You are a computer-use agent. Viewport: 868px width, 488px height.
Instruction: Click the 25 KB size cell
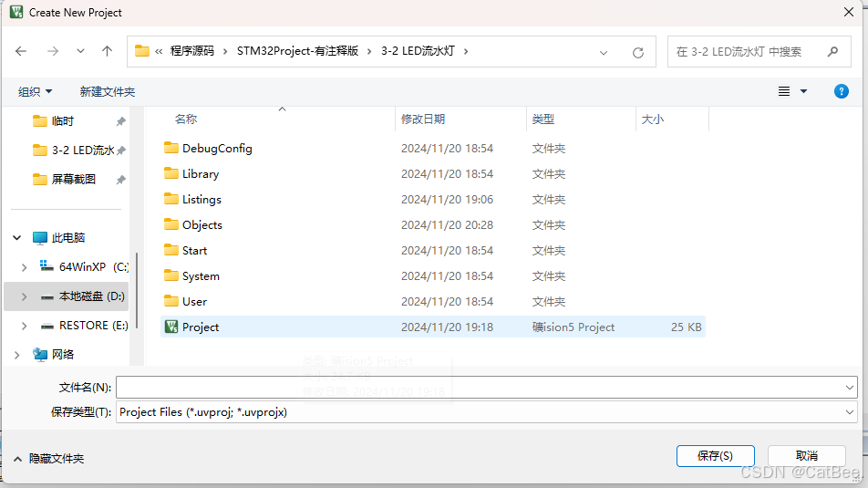click(x=687, y=327)
